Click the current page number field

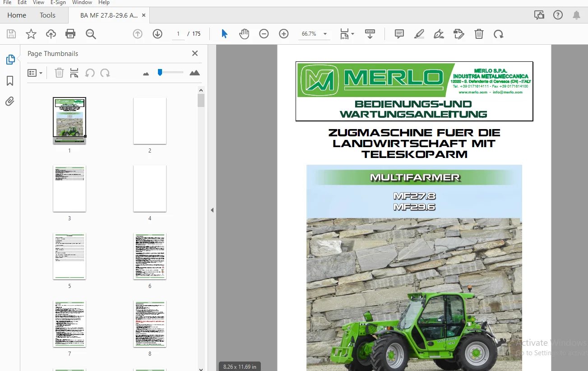(178, 34)
